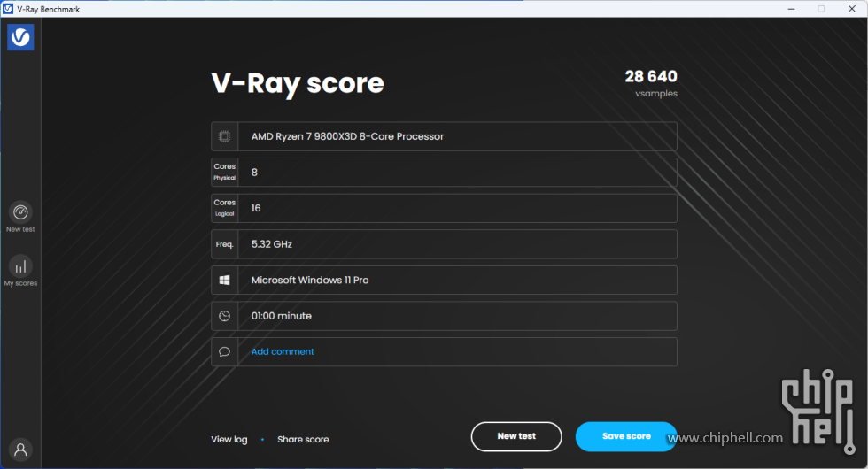
Task: Click the AMD Ryzen 7 9800X3D processor row
Action: 456,136
